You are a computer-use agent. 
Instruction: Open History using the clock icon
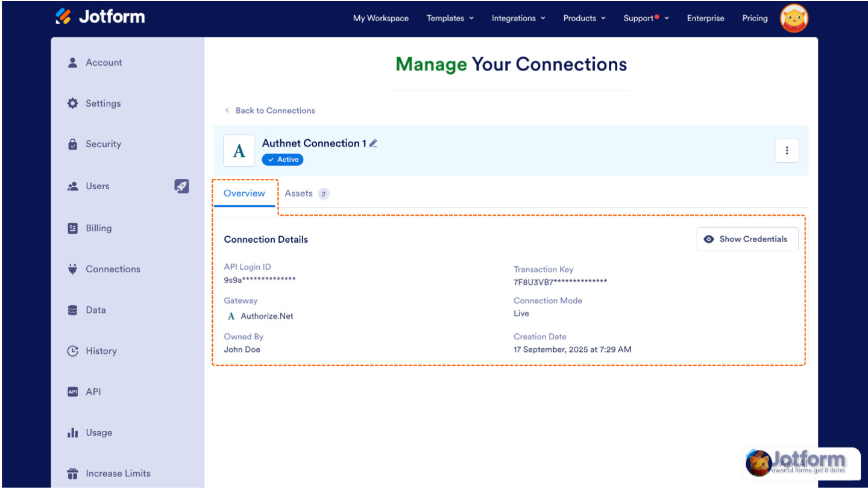pyautogui.click(x=72, y=351)
